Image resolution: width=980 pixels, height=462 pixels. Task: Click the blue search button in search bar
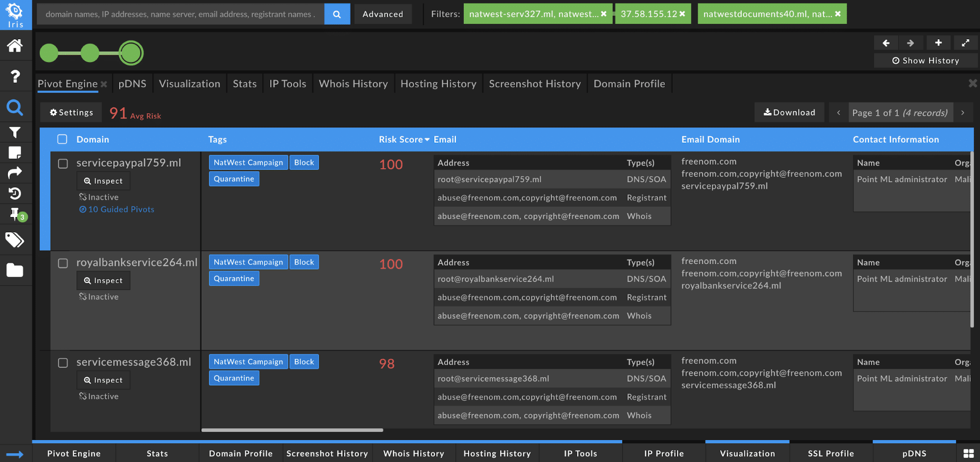(x=337, y=14)
